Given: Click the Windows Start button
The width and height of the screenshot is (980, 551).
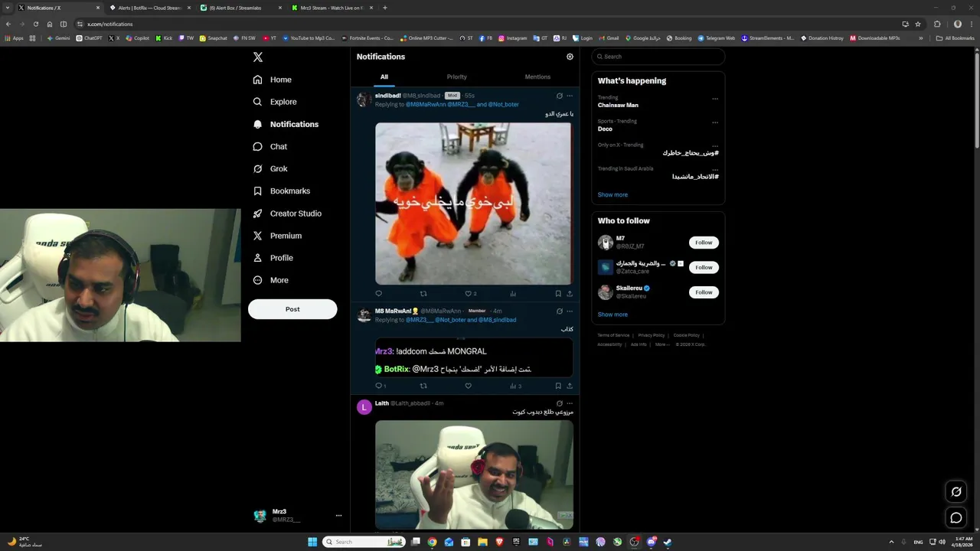Looking at the screenshot, I should pos(312,542).
